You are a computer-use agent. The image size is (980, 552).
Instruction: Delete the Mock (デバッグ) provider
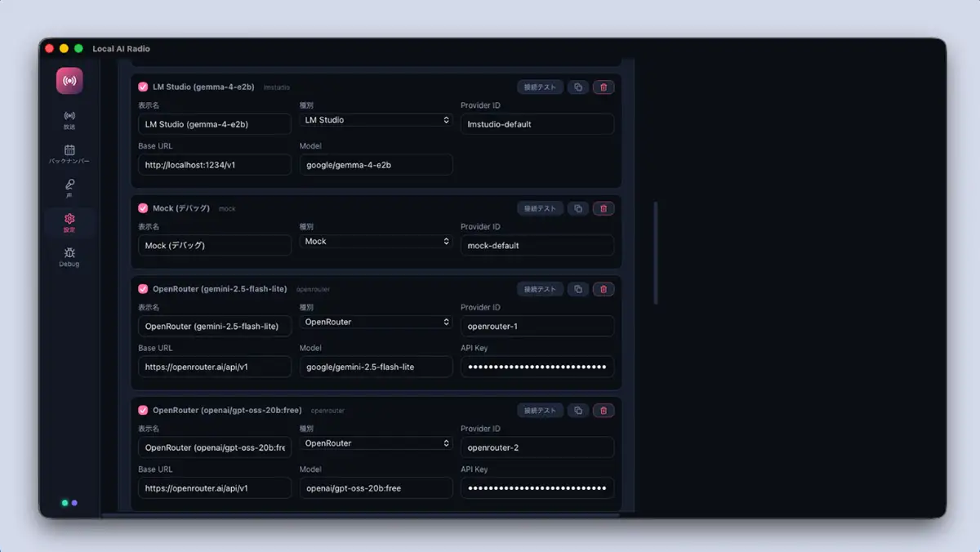pyautogui.click(x=604, y=208)
